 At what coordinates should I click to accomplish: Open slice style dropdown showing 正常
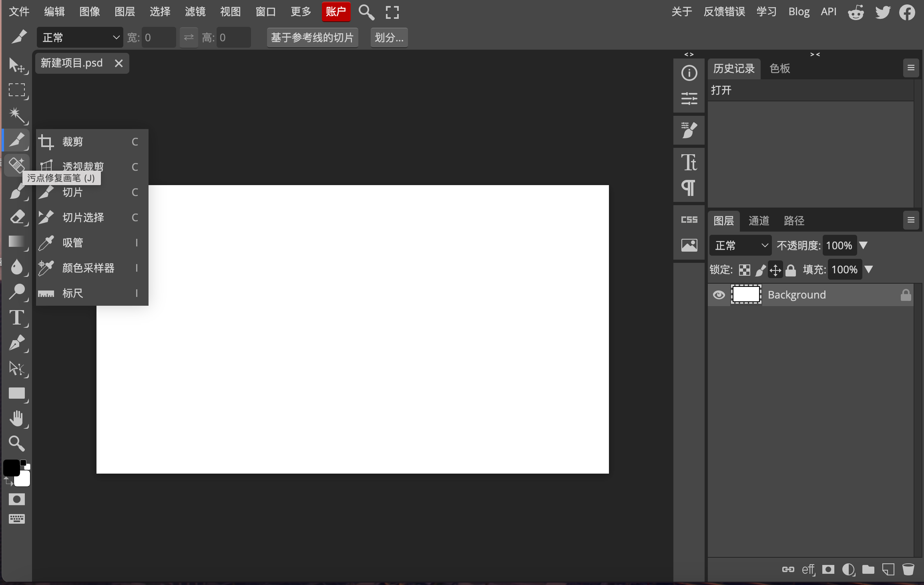click(x=80, y=38)
